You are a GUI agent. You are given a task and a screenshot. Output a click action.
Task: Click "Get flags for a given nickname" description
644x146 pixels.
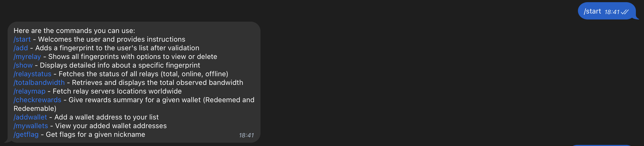(95, 135)
